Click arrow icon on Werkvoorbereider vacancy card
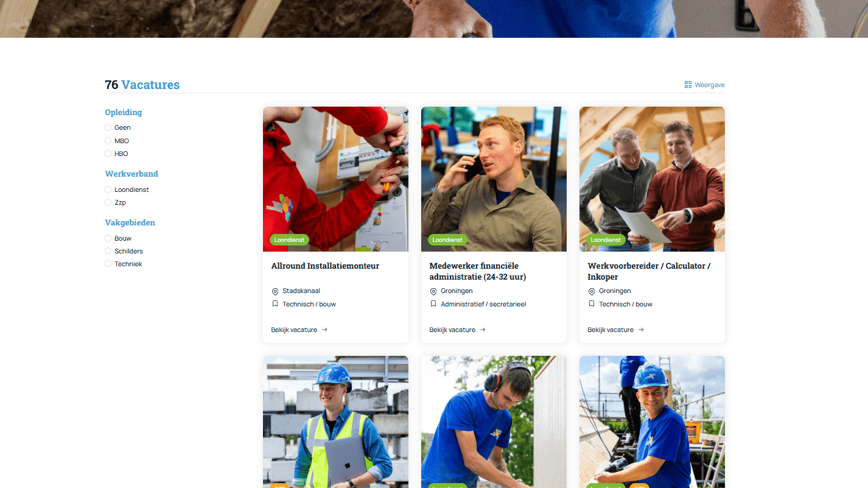This screenshot has height=488, width=868. click(x=641, y=330)
